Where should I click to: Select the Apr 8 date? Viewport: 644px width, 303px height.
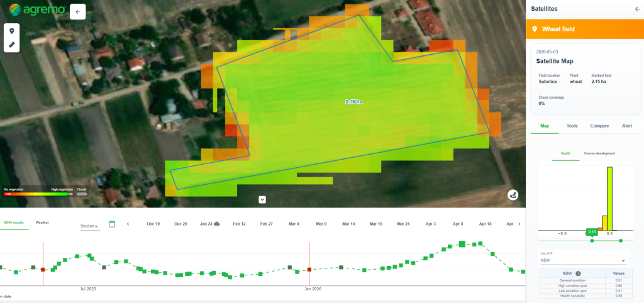tap(458, 224)
